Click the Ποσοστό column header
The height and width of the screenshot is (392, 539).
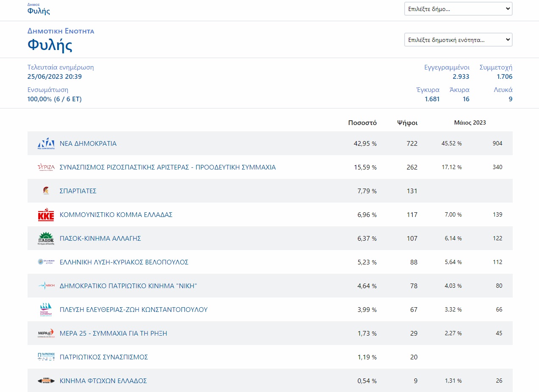pos(362,123)
